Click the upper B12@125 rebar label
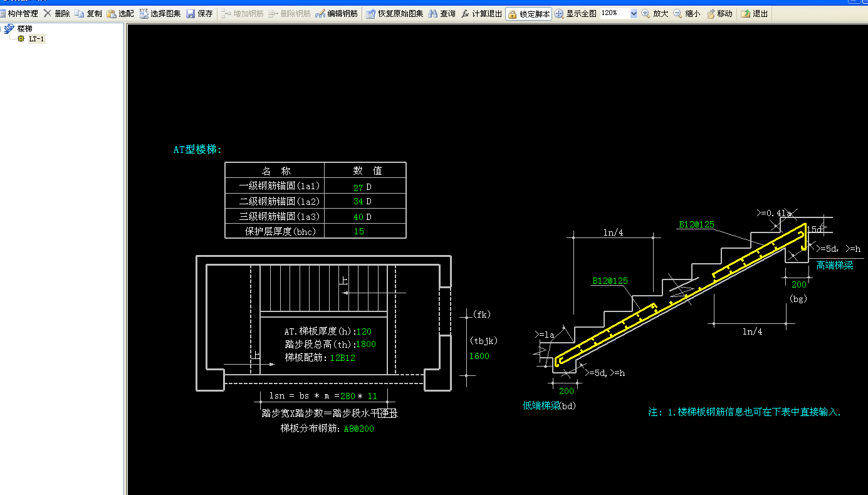The image size is (868, 495). point(697,224)
